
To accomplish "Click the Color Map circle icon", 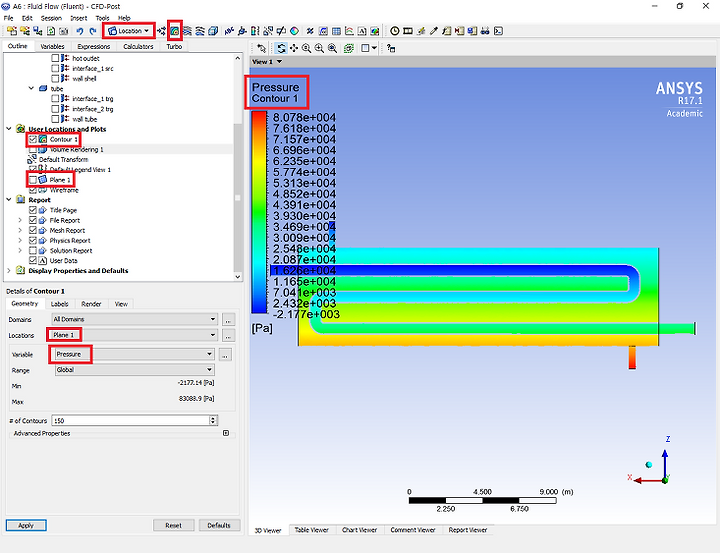I will pyautogui.click(x=294, y=31).
